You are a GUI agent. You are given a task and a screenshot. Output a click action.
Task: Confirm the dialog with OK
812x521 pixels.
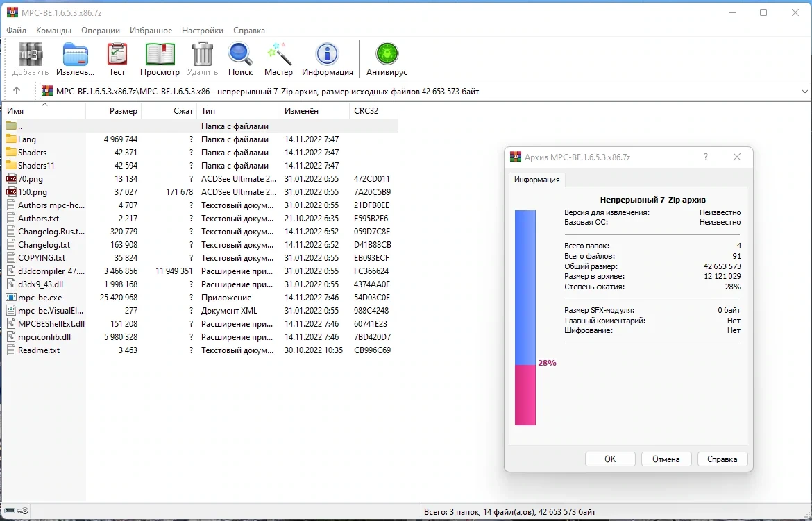tap(610, 459)
